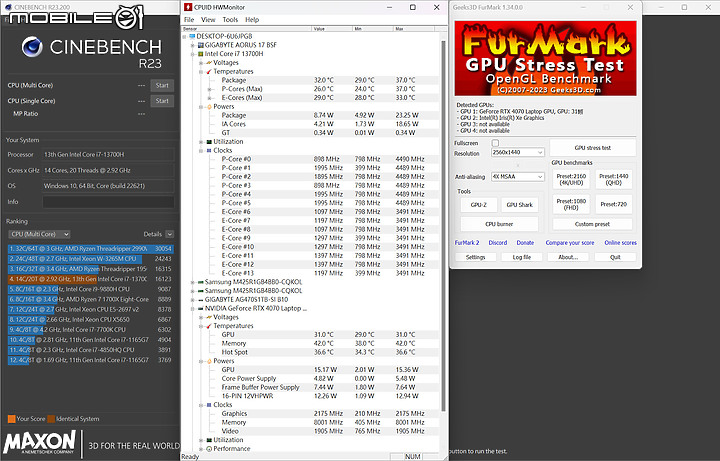
Task: Click the NVIDIA GeForce RTX 4070 GPU icon
Action: (x=200, y=309)
